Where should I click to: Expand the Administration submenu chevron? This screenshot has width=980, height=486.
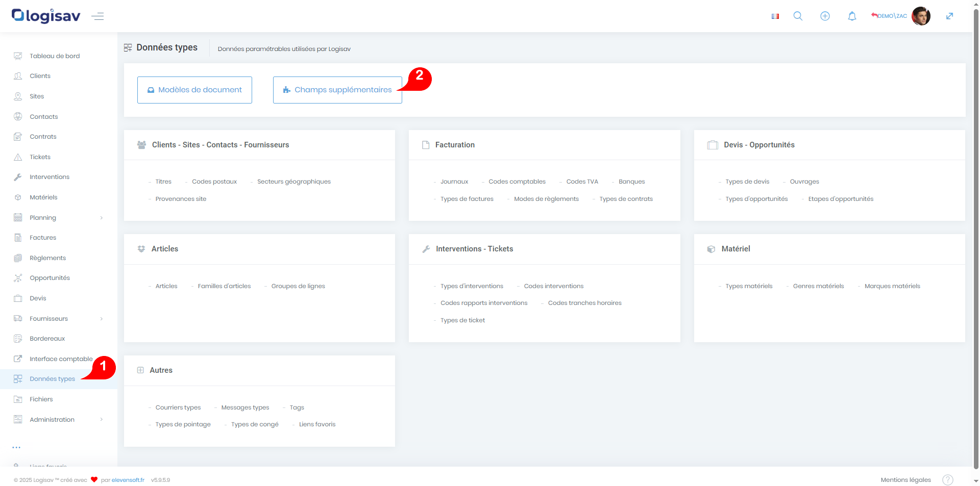[x=102, y=420]
